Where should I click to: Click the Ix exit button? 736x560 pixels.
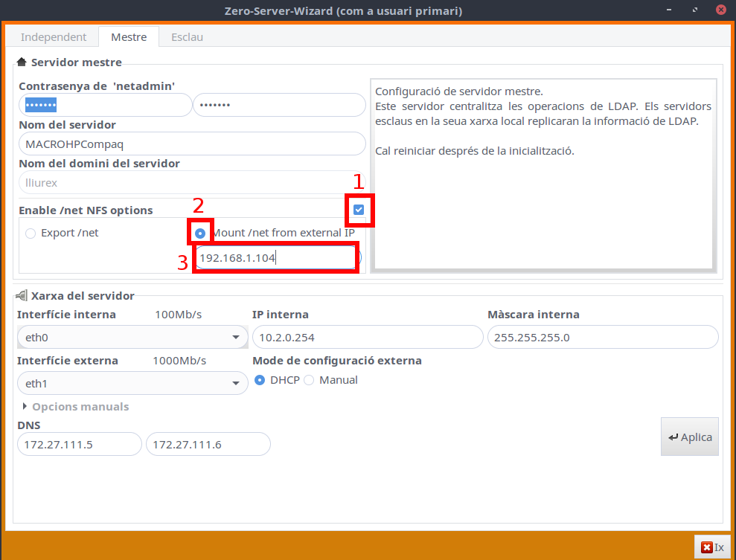(711, 547)
